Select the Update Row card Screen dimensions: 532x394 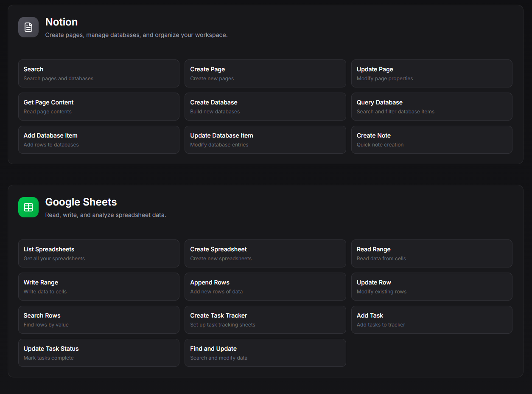click(x=432, y=287)
